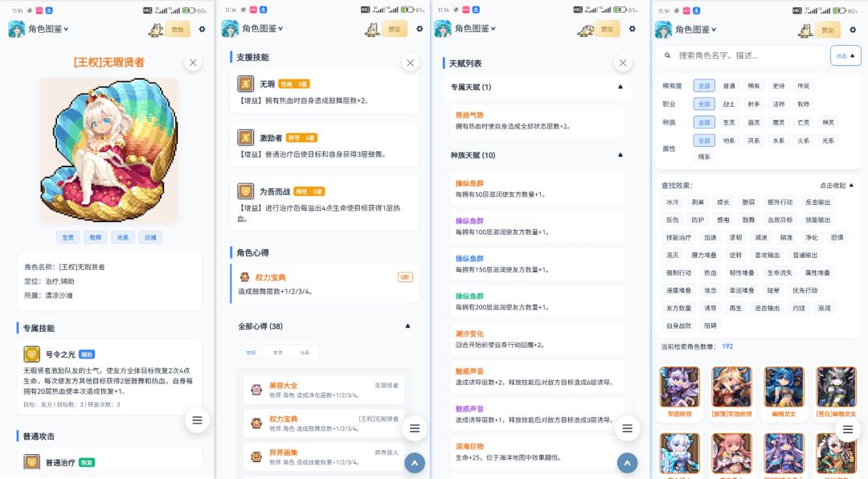Screen dimensions: 868x479
Task: Tap the pixel cat mascot on the 支援技能 screen
Action: tap(372, 30)
